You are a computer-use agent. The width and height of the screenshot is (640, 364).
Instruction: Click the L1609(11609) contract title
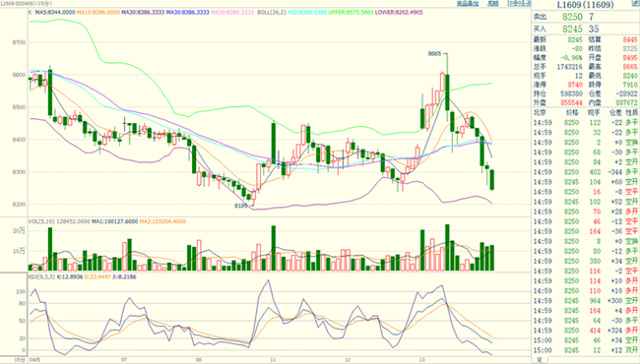[585, 5]
